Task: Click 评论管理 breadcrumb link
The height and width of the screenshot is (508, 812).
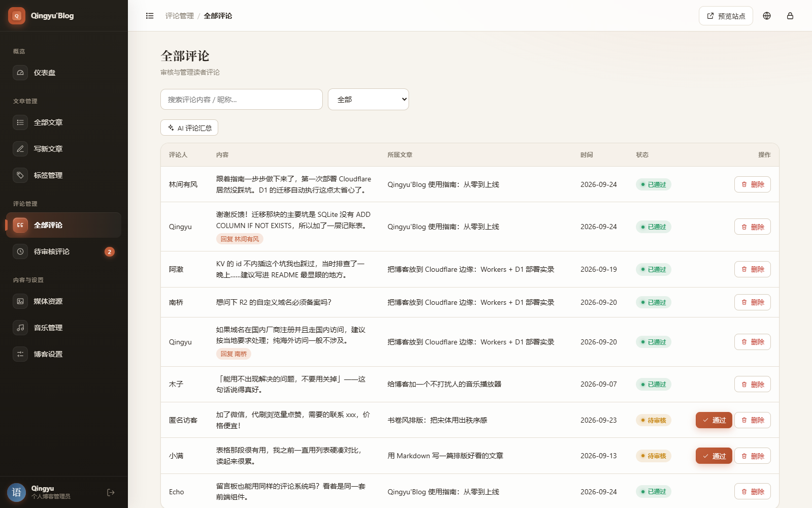Action: [x=180, y=16]
